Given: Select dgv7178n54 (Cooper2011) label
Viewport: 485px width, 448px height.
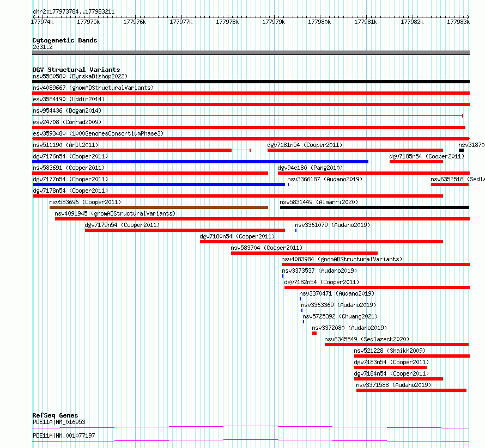Looking at the screenshot, I should tap(70, 191).
